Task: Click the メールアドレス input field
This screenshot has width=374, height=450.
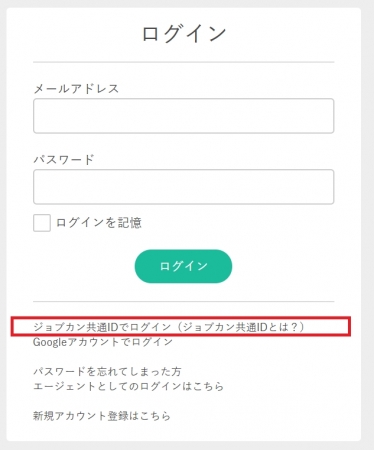Action: [183, 116]
